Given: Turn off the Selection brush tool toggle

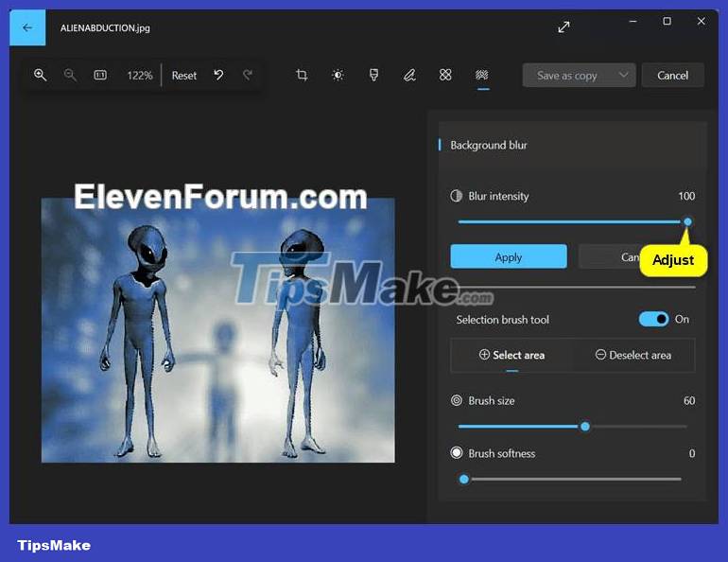Looking at the screenshot, I should click(x=653, y=319).
